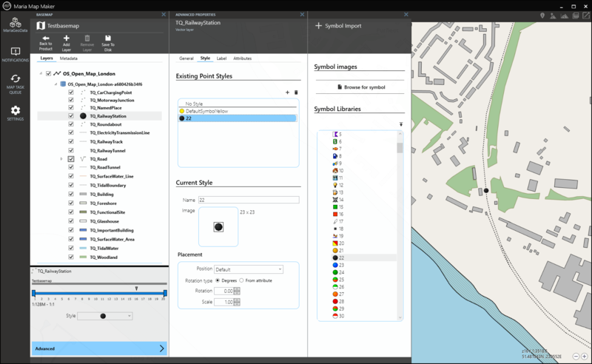The width and height of the screenshot is (592, 364).
Task: Toggle the TQ_CarChargingPoint layer checkbox
Action: 71,92
